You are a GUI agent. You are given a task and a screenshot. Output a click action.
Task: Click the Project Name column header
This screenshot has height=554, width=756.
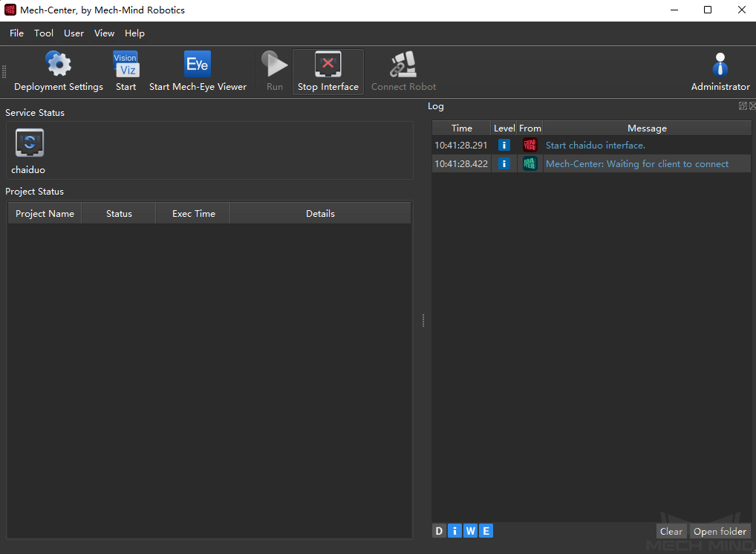45,214
